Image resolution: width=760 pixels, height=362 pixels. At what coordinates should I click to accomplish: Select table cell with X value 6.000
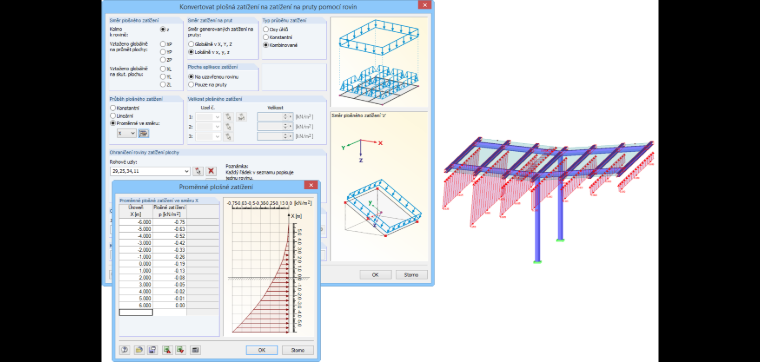coord(136,305)
